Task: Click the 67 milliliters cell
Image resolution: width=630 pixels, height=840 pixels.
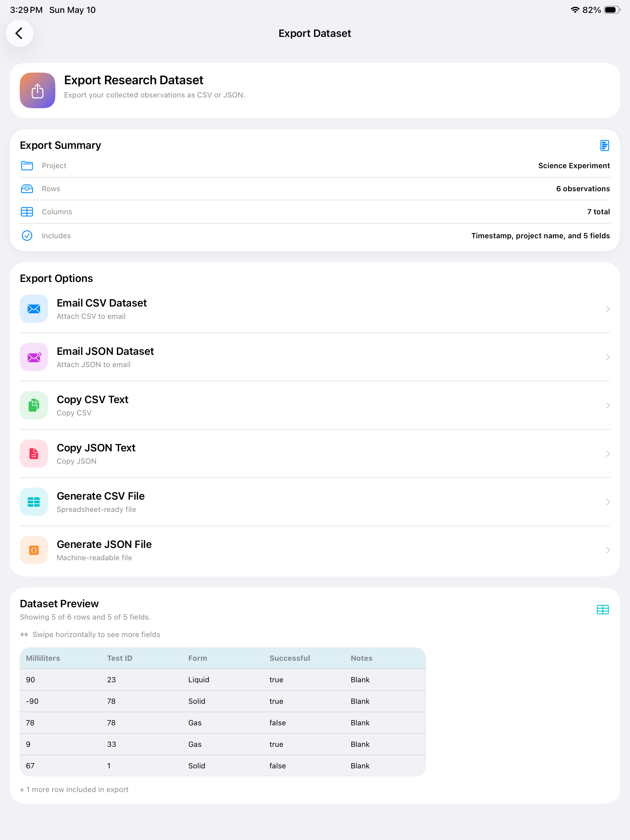Action: coord(30,766)
